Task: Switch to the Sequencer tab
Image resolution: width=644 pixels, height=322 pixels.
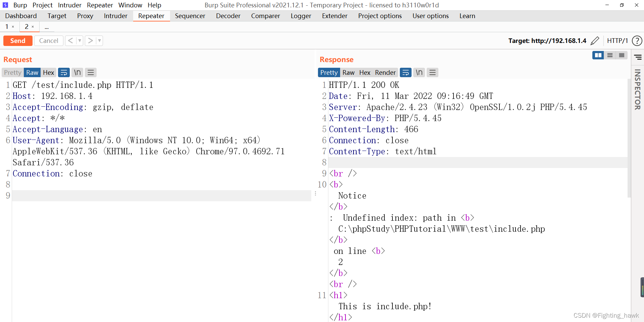Action: [190, 16]
